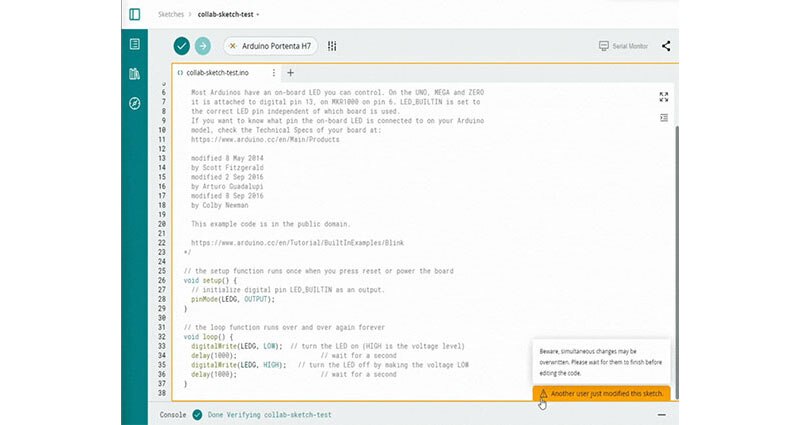This screenshot has width=800, height=425.
Task: Click 'This example code is in the public domain' line
Action: [x=271, y=224]
